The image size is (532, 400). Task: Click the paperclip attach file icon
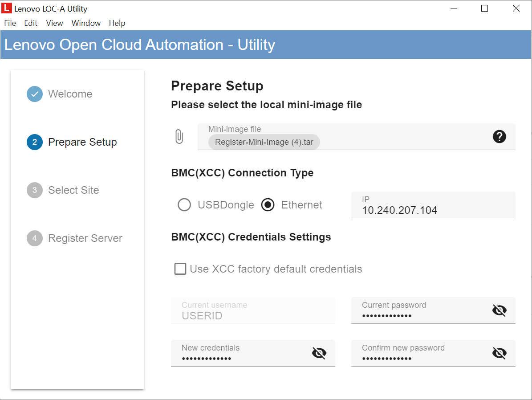point(179,136)
